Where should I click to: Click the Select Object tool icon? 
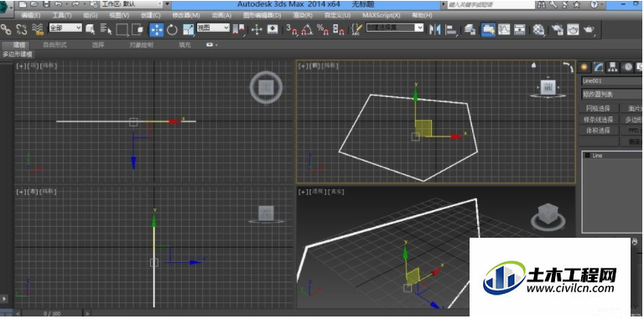point(90,29)
